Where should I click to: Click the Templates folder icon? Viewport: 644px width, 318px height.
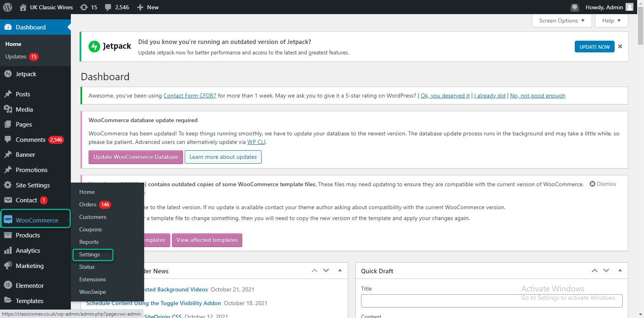coord(8,300)
